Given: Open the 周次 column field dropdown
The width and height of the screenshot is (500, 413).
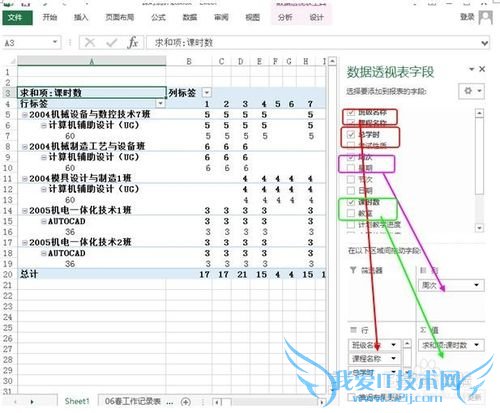Looking at the screenshot, I should [x=476, y=285].
